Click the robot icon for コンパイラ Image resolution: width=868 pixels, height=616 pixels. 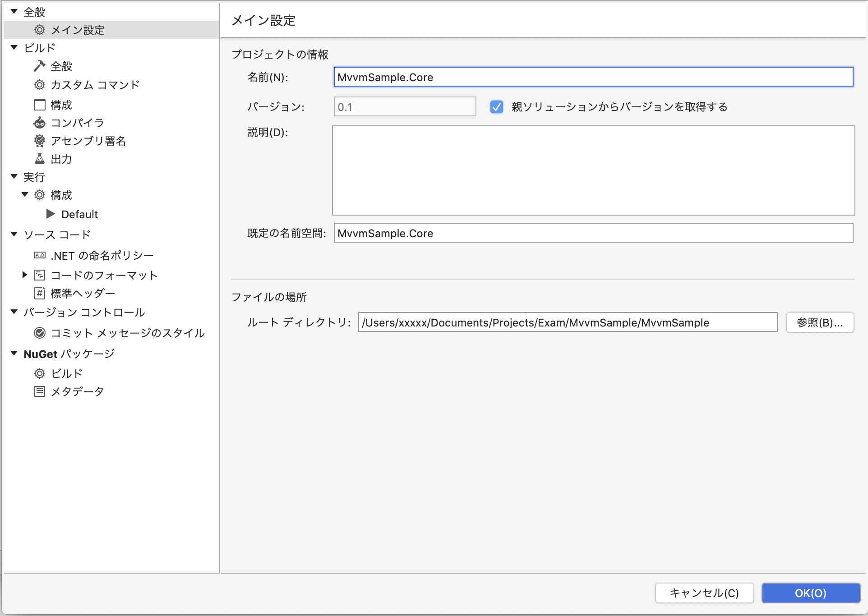[x=40, y=123]
